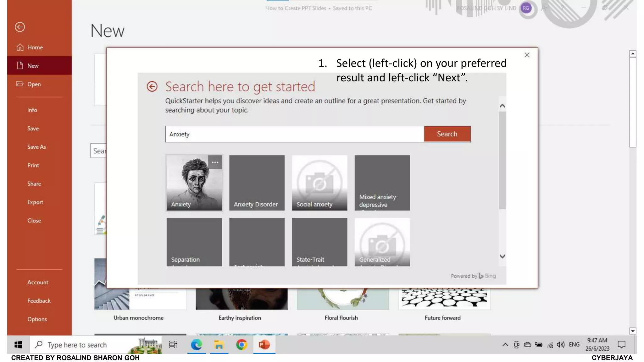Click the Bing logo in Powered by Bing
The height and width of the screenshot is (362, 644).
(487, 276)
